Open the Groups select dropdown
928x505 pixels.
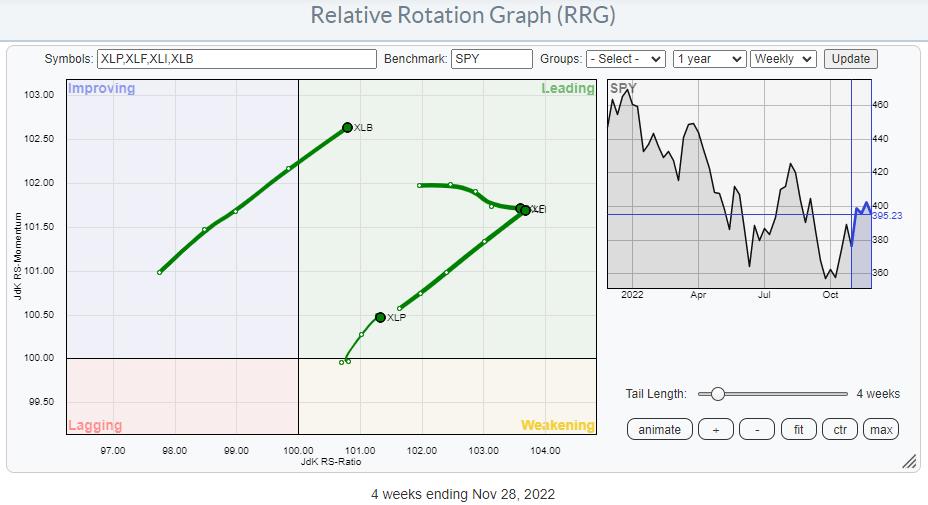point(626,59)
